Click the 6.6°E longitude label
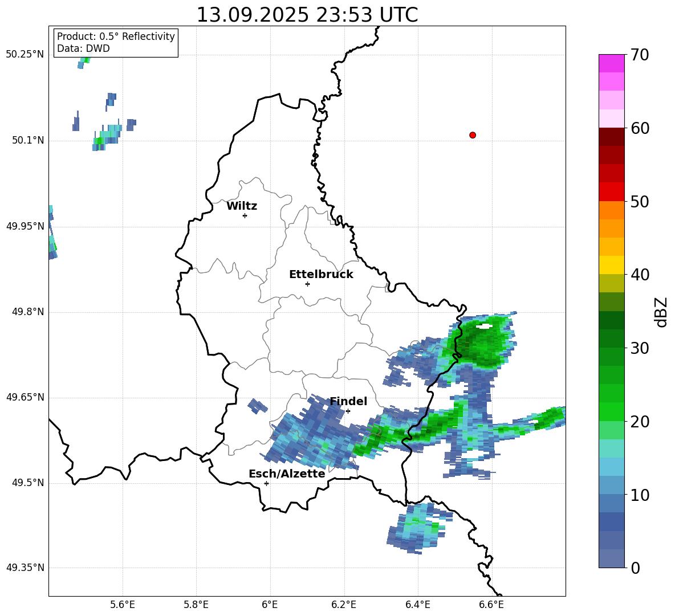Image resolution: width=675 pixels, height=616 pixels. pos(491,605)
